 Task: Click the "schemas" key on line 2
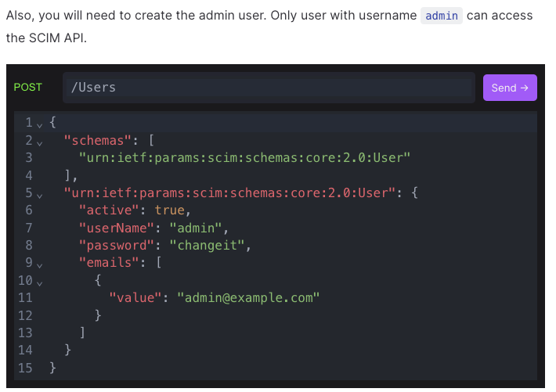98,140
